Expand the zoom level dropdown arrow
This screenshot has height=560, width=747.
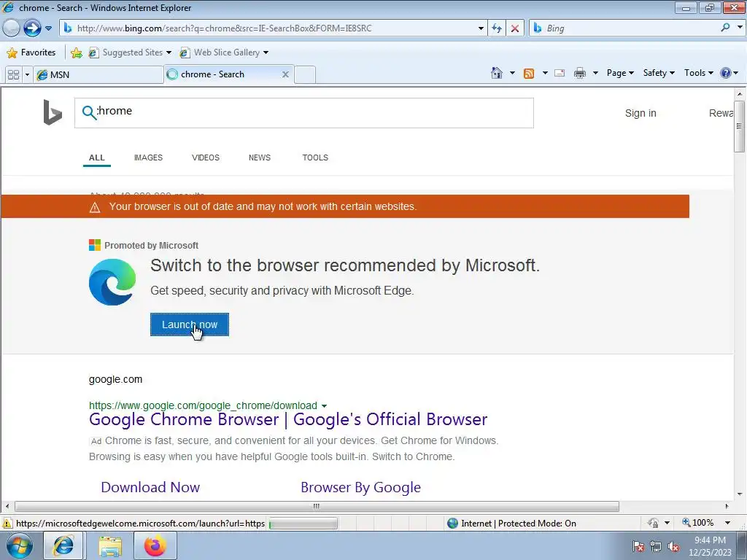pos(727,523)
